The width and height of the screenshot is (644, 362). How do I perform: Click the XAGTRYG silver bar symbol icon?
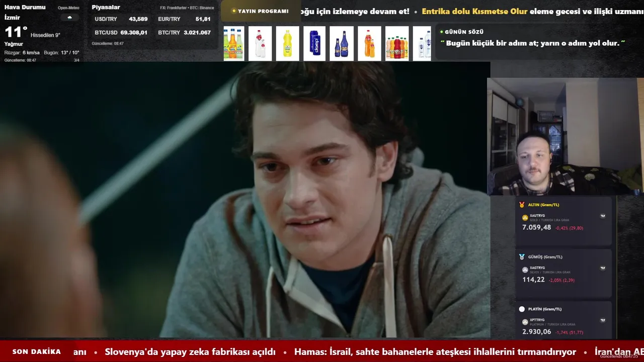525,270
